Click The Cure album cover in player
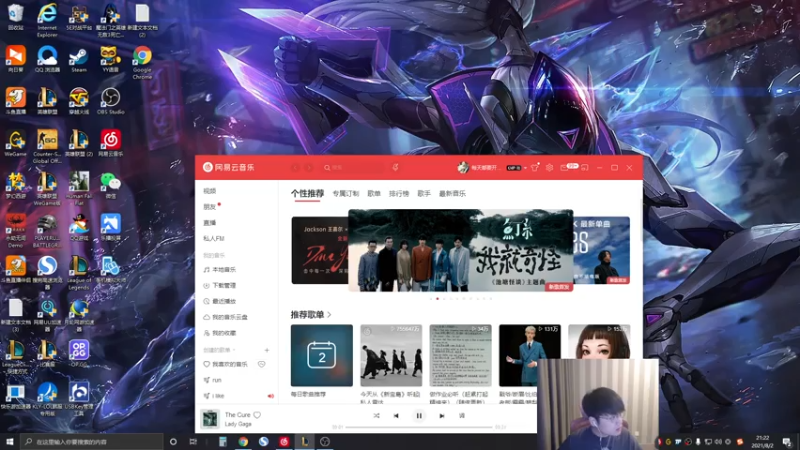This screenshot has width=800, height=450. tap(210, 419)
